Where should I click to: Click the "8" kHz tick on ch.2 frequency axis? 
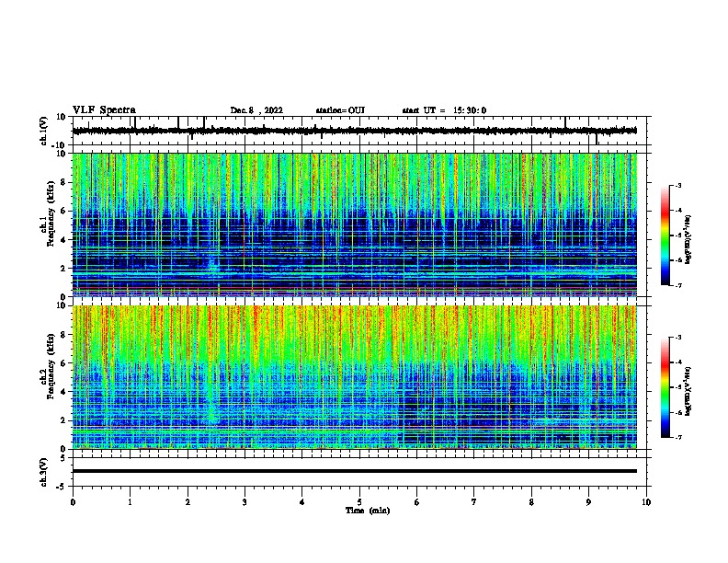tap(64, 335)
